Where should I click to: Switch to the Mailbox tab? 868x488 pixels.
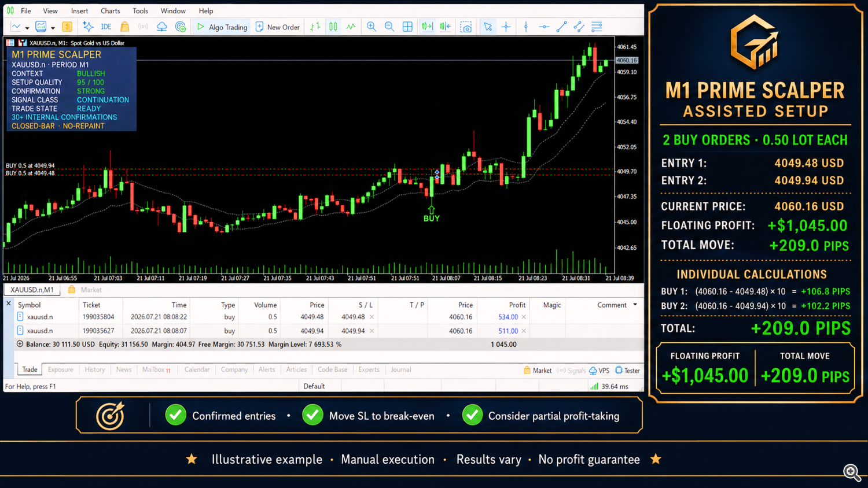point(156,369)
